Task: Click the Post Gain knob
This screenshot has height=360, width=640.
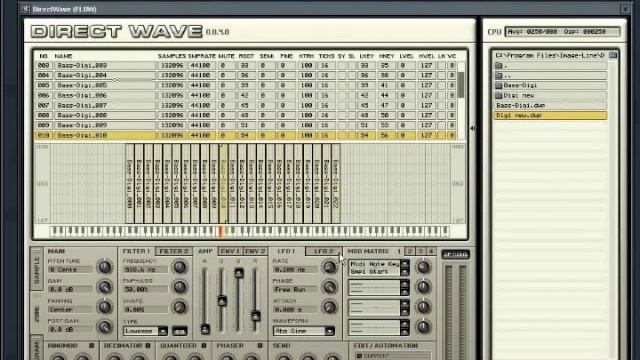Action: [x=104, y=327]
